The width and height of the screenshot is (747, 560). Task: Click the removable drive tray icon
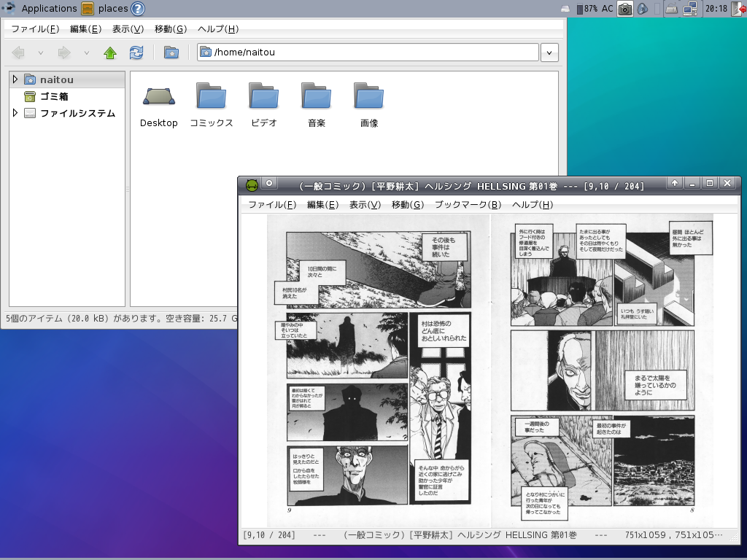pos(565,9)
